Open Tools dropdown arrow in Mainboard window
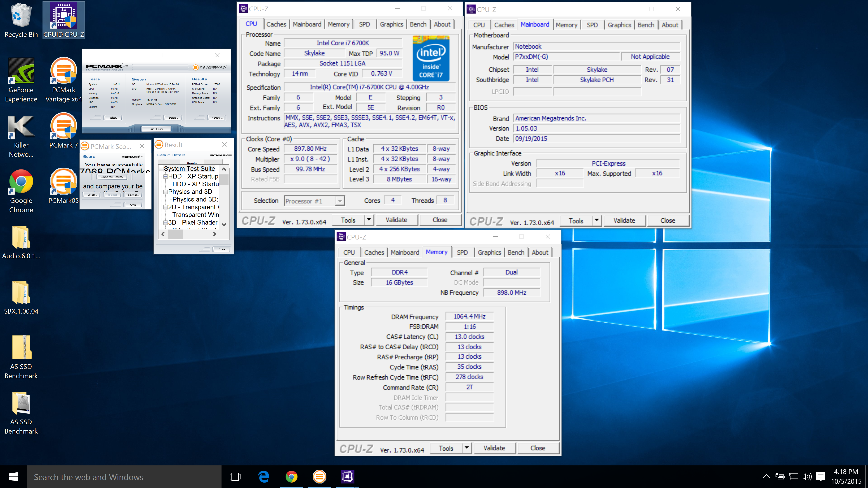The width and height of the screenshot is (868, 488). point(597,221)
